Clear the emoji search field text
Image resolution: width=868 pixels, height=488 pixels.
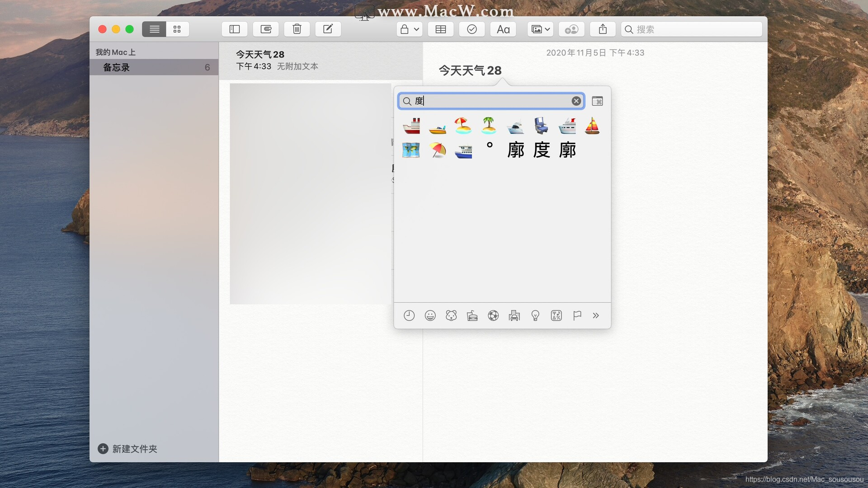point(576,101)
